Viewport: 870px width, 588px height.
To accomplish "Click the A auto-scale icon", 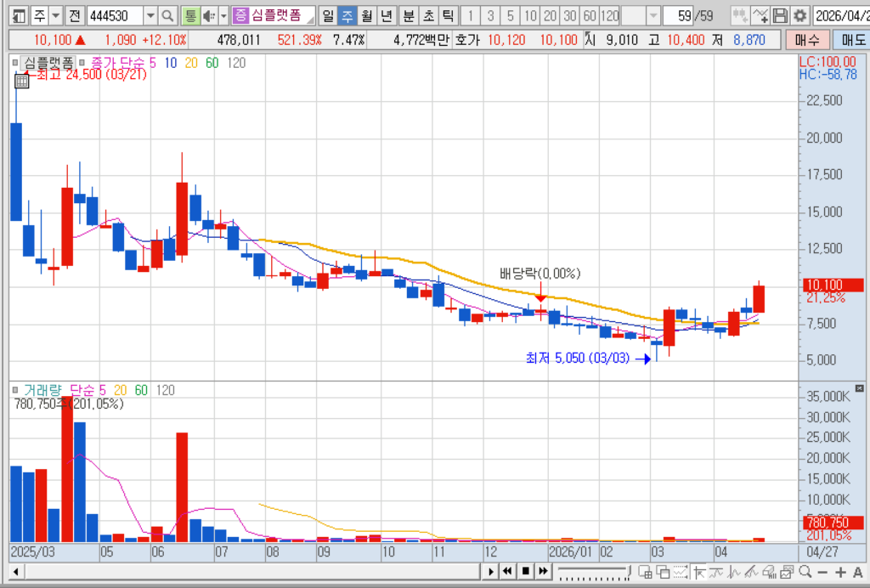I will tap(857, 572).
